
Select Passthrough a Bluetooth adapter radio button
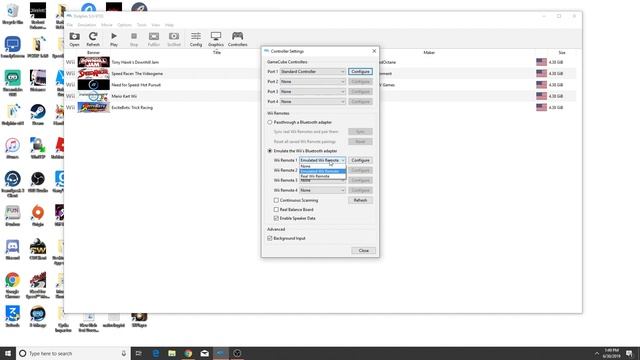270,122
